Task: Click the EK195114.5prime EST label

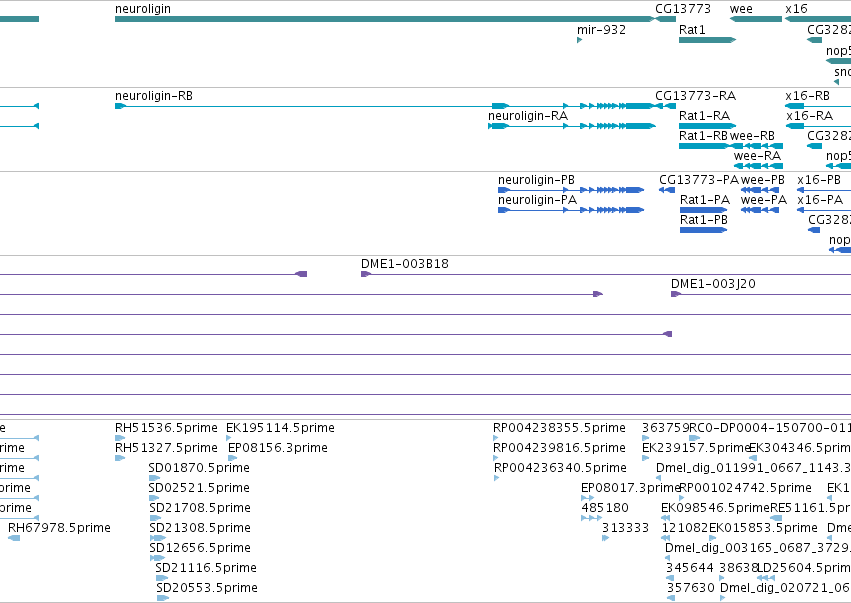Action: tap(280, 428)
